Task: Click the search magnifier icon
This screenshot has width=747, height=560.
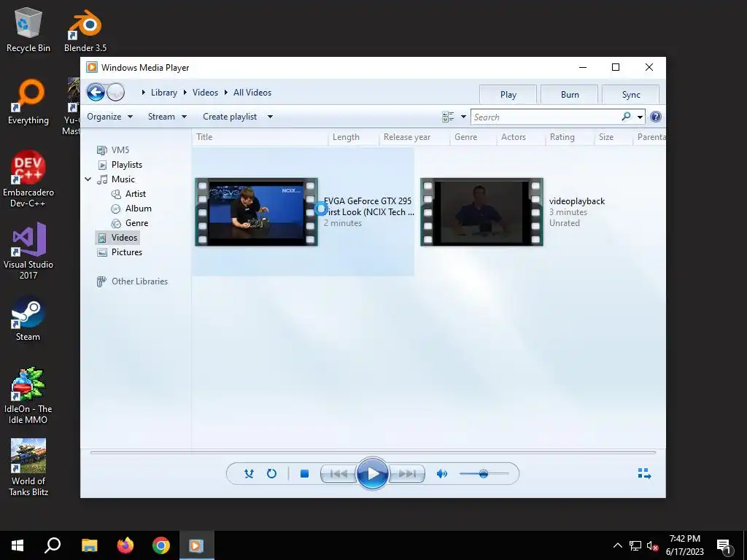Action: (626, 117)
